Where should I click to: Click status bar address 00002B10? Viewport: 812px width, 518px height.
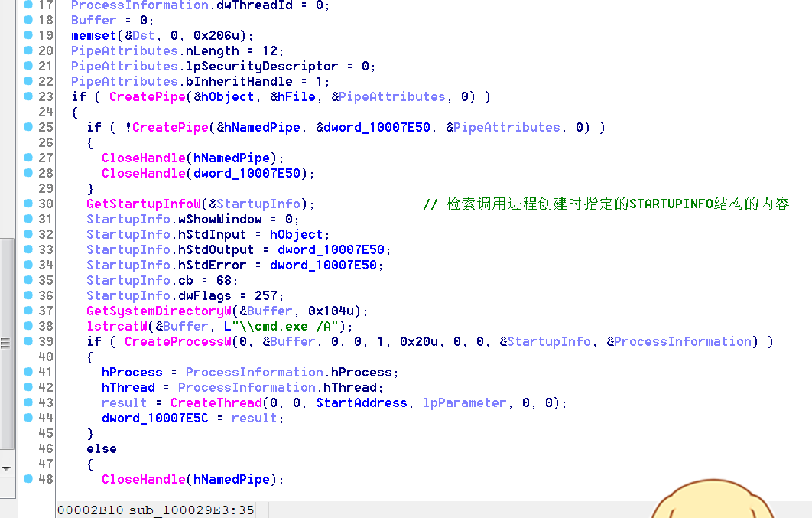tap(90, 510)
